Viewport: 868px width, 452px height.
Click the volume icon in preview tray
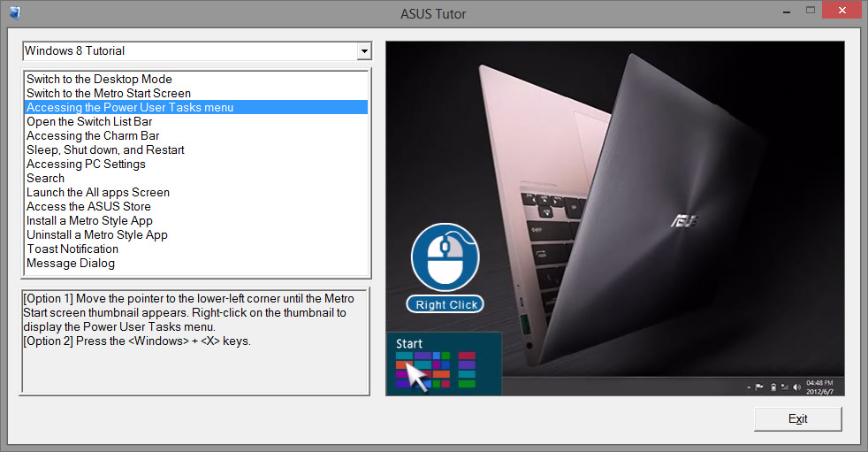pyautogui.click(x=796, y=387)
